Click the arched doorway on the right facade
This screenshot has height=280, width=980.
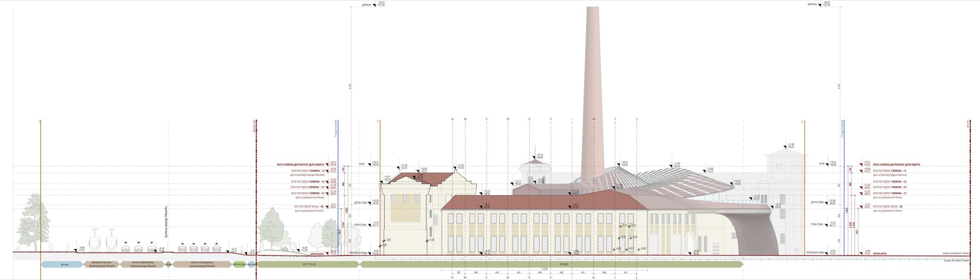pyautogui.click(x=690, y=243)
